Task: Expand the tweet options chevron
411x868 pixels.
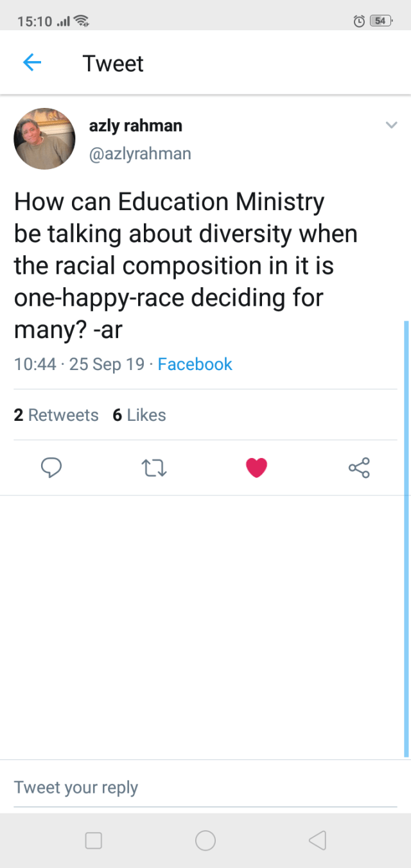Action: 391,125
